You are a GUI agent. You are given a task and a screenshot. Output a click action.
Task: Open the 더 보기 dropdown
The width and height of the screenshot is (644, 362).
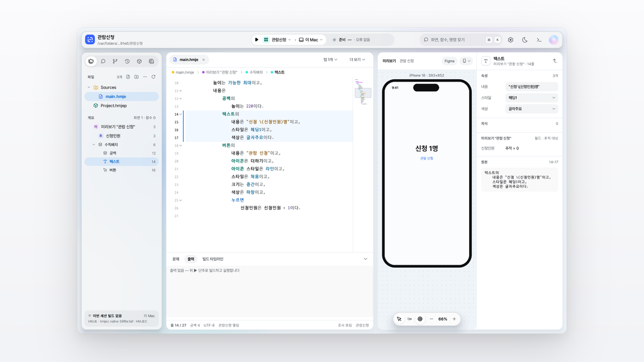point(357,60)
